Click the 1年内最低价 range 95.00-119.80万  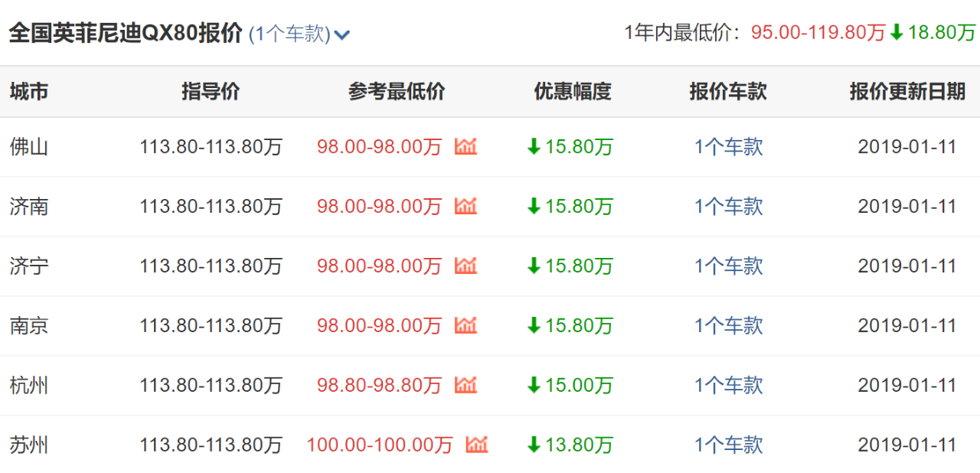pos(818,33)
